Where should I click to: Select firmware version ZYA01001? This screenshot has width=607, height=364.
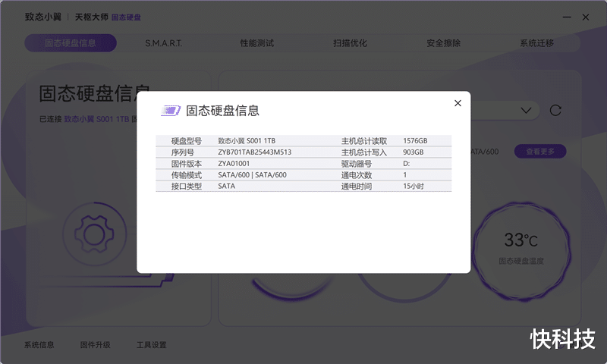click(234, 164)
